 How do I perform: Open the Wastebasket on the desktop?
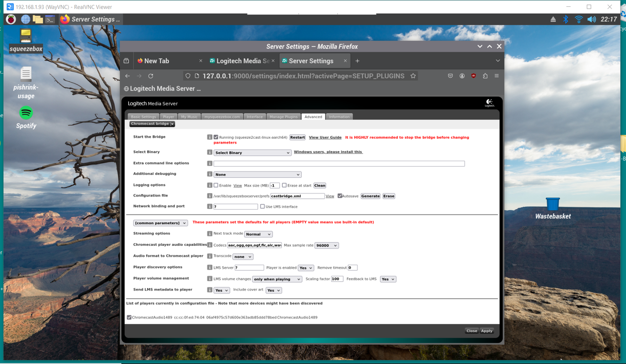click(x=553, y=208)
